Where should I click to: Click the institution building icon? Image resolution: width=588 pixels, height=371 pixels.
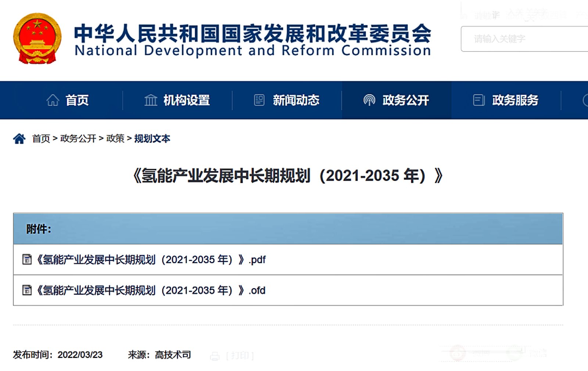click(x=151, y=100)
